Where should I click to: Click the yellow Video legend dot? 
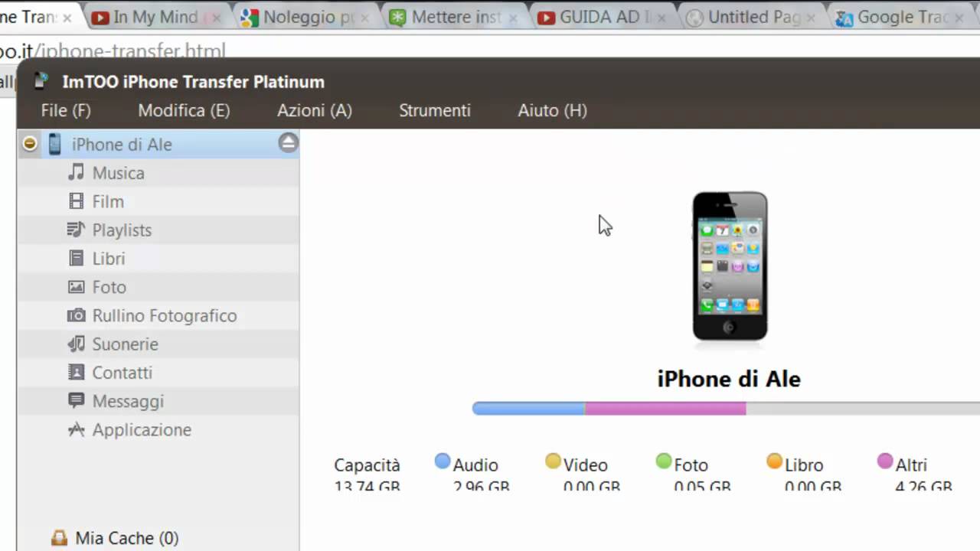pyautogui.click(x=553, y=461)
